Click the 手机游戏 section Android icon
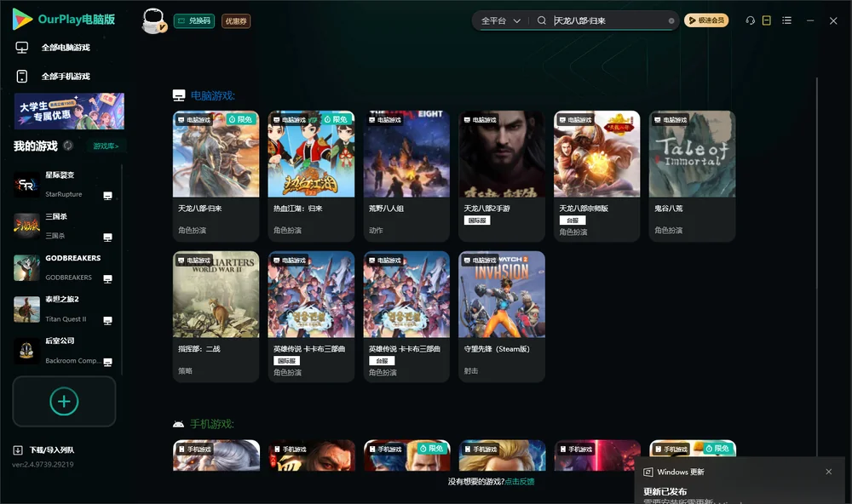The height and width of the screenshot is (504, 852). pos(178,424)
